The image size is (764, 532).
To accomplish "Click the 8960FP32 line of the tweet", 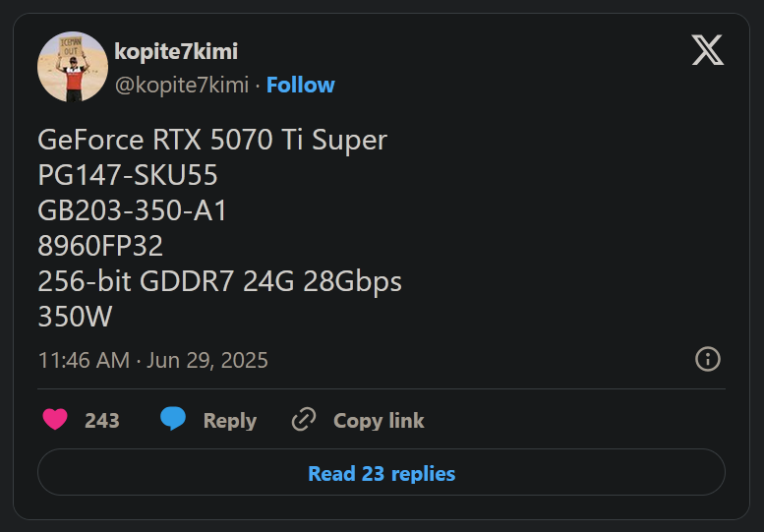I will [x=100, y=246].
